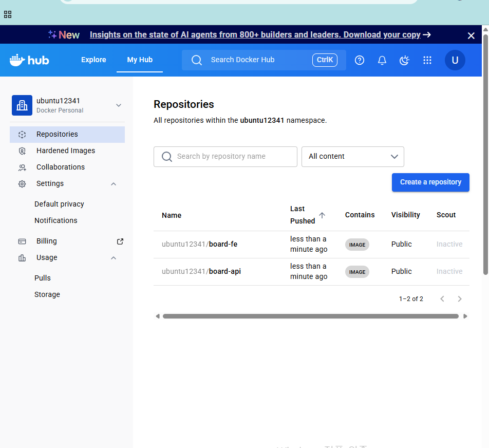Screen dimensions: 489x448
Task: Open the All content filter dropdown
Action: [x=353, y=157]
